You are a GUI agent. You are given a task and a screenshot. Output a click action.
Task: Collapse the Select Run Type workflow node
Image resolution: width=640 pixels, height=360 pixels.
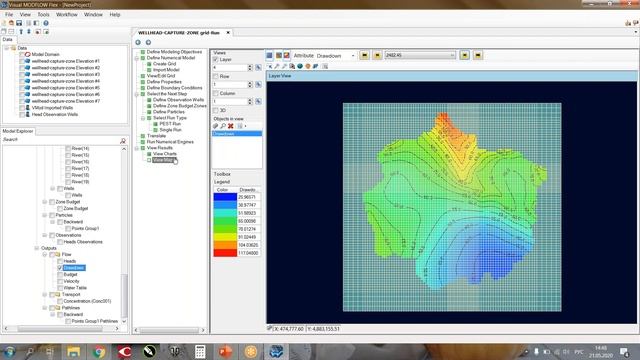[x=143, y=118]
